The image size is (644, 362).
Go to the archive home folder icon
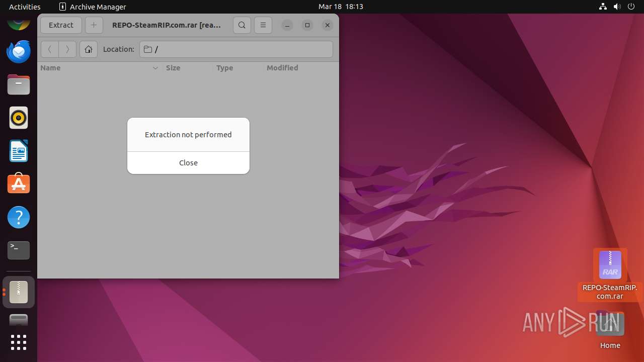coord(89,49)
